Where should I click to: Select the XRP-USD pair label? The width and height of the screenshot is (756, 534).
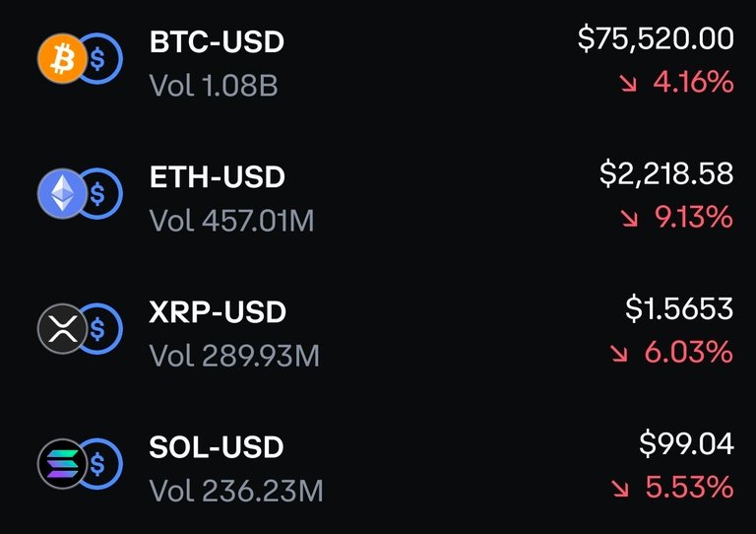[218, 312]
